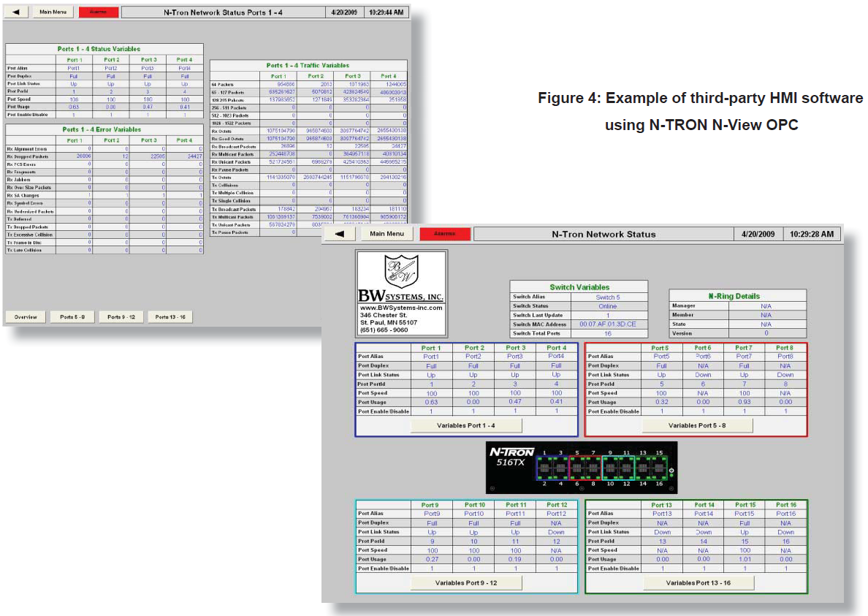868x616 pixels.
Task: Select red port group on 516TX switch graphic
Action: (585, 468)
